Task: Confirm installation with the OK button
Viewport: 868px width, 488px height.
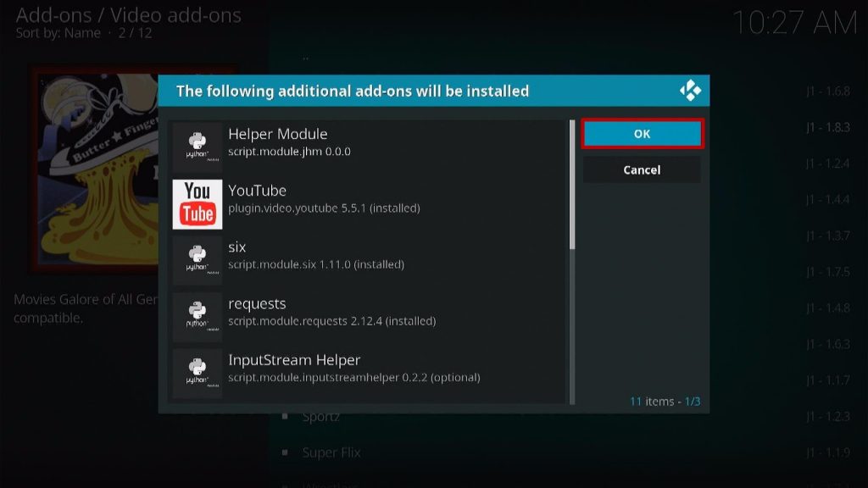Action: click(643, 133)
